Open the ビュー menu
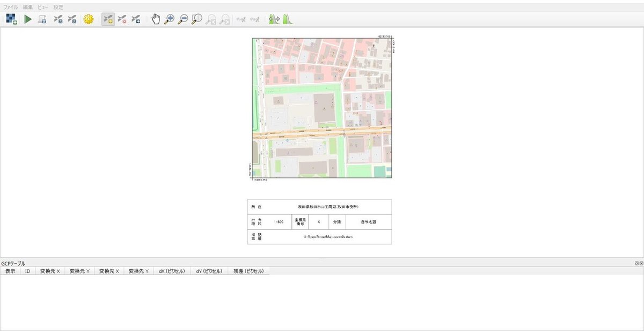 point(43,8)
